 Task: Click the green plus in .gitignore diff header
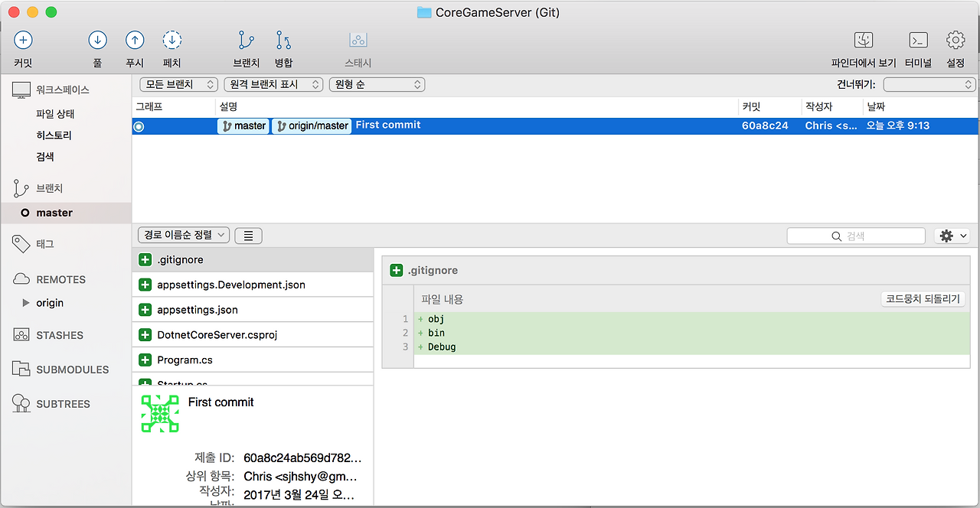(x=397, y=270)
